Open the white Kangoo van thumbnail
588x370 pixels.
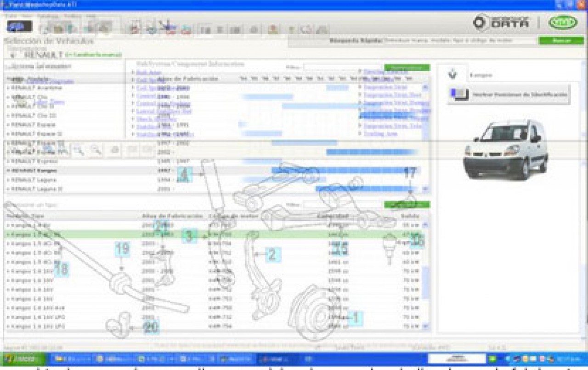tap(505, 149)
